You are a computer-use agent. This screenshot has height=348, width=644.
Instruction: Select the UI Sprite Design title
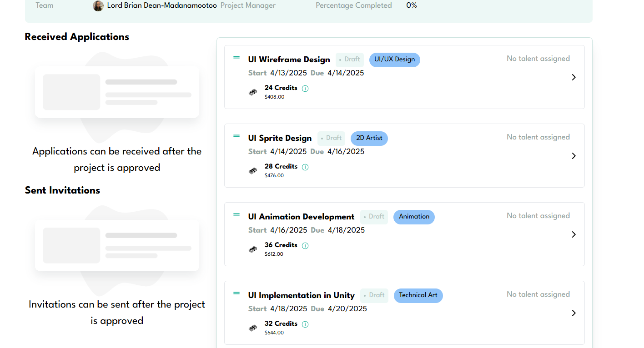(x=280, y=138)
